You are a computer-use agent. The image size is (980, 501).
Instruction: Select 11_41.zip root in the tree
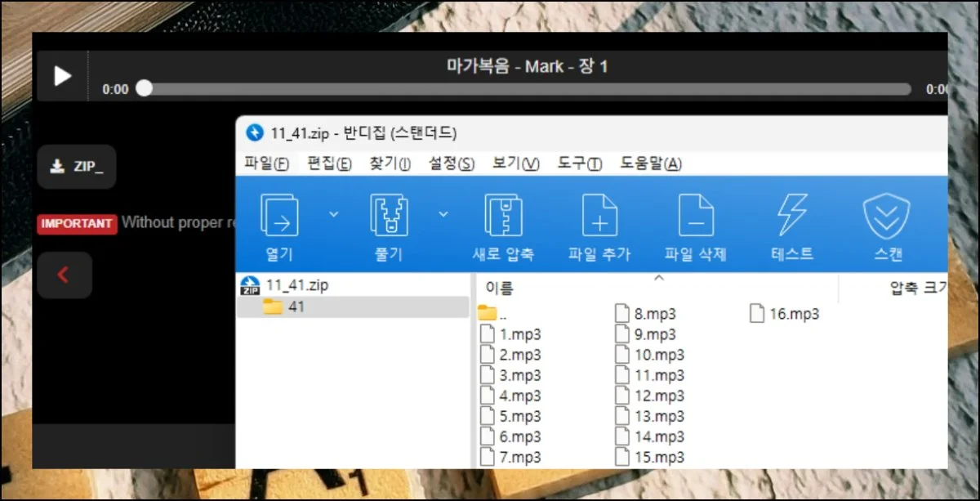(298, 285)
